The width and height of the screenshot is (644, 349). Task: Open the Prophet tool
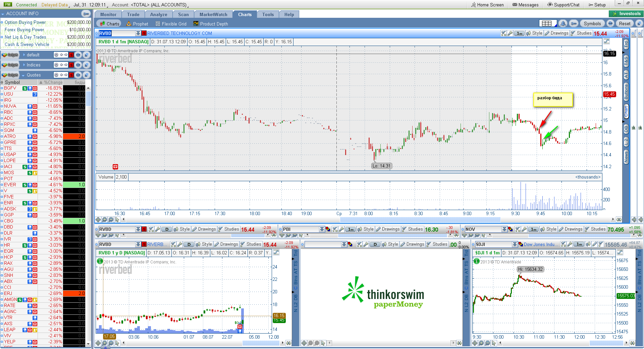click(x=137, y=24)
